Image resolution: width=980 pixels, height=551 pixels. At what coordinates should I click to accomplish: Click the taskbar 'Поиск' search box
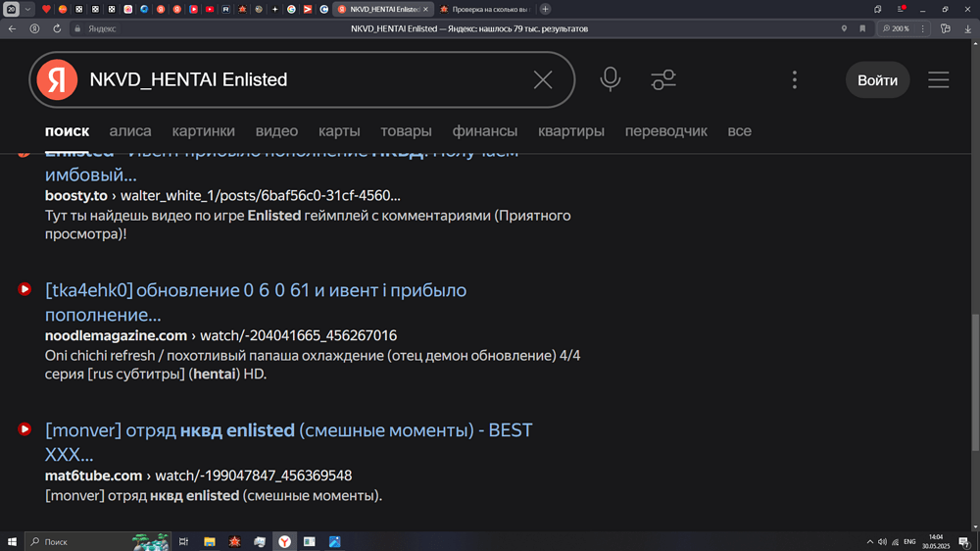(x=97, y=541)
